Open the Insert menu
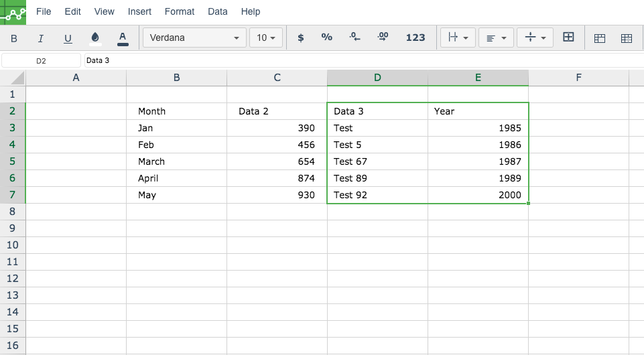644x355 pixels. coord(139,11)
